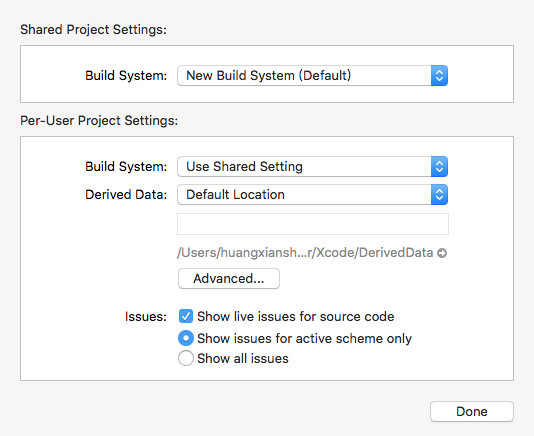The height and width of the screenshot is (436, 534).
Task: Open the Per-User Build System dropdown showing Use Shared Setting
Action: coord(312,167)
